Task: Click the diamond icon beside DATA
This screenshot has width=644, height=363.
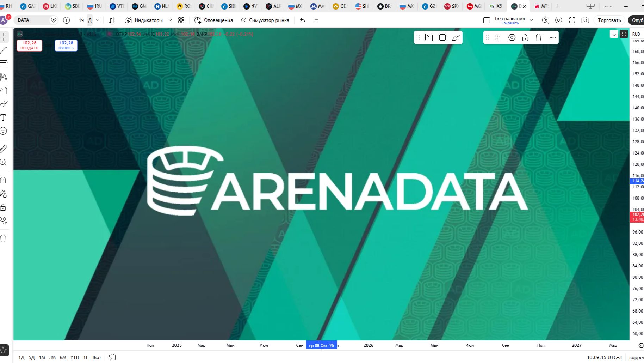Action: [54, 20]
